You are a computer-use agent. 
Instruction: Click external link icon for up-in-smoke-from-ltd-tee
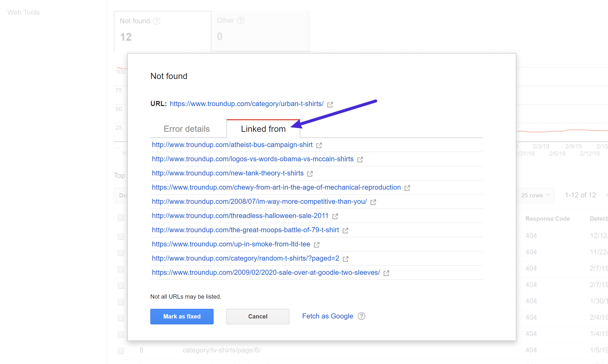(317, 244)
